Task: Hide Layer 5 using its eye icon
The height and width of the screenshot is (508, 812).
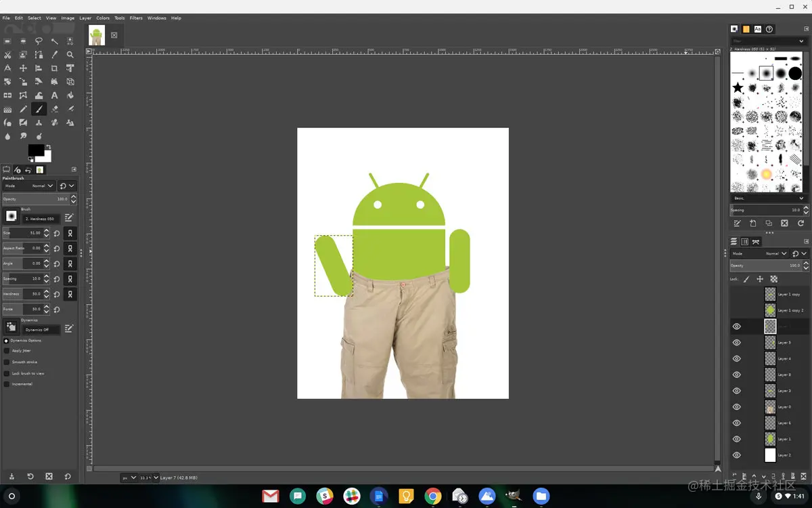Action: (x=737, y=343)
